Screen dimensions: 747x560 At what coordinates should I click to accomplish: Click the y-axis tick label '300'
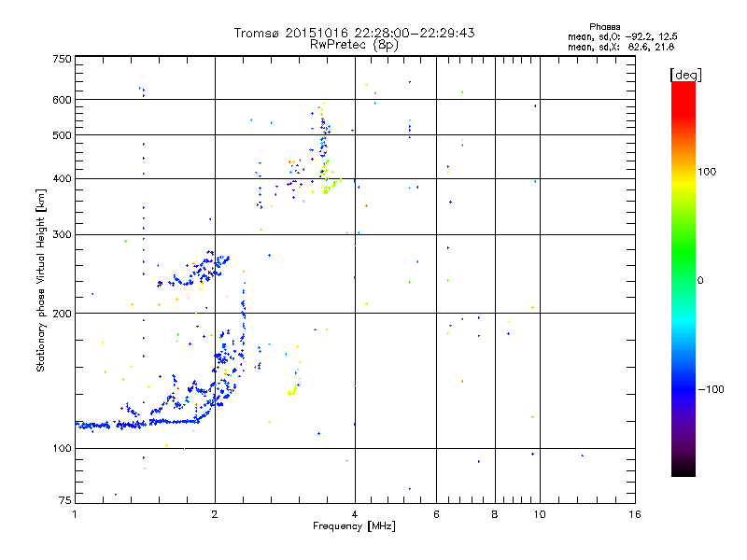tap(62, 235)
